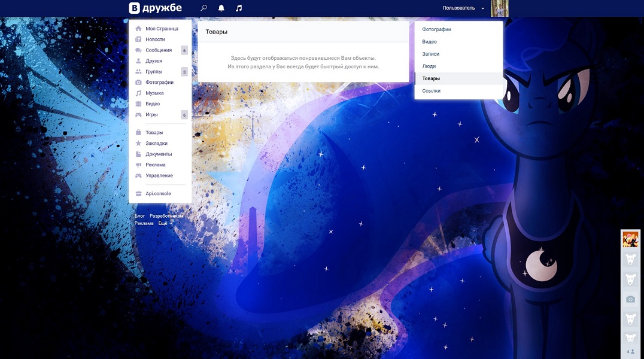This screenshot has height=359, width=644.
Task: Open Документы in left menu
Action: (160, 154)
